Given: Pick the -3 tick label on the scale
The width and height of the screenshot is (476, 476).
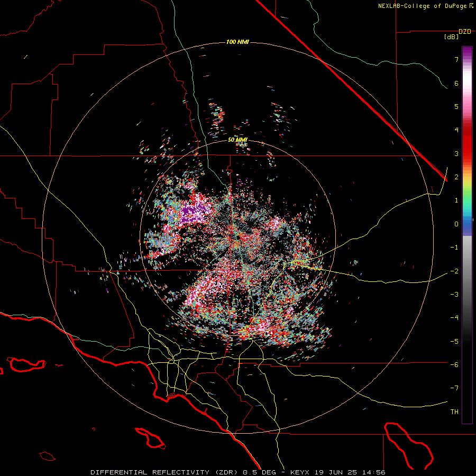Looking at the screenshot, I should [454, 295].
